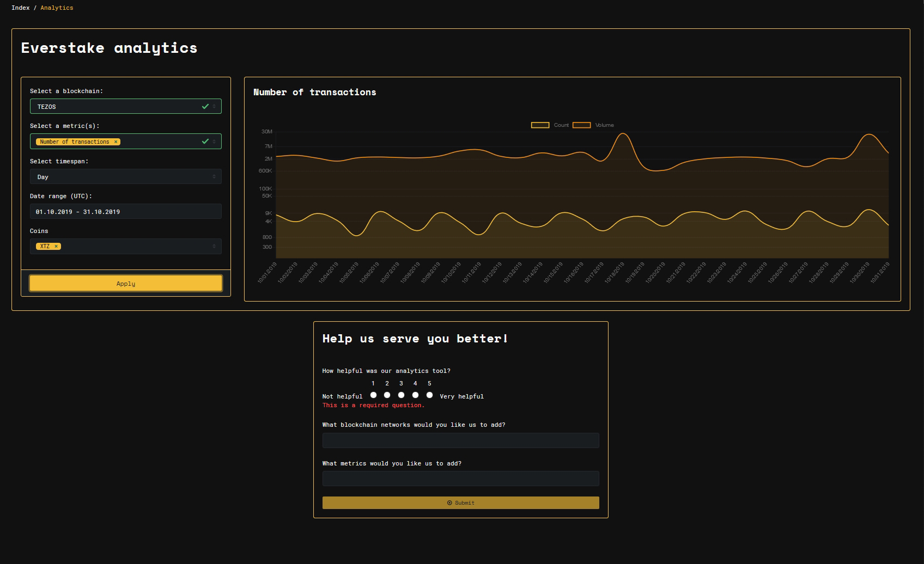Open the Day timespan dropdown
924x564 pixels.
(x=125, y=176)
